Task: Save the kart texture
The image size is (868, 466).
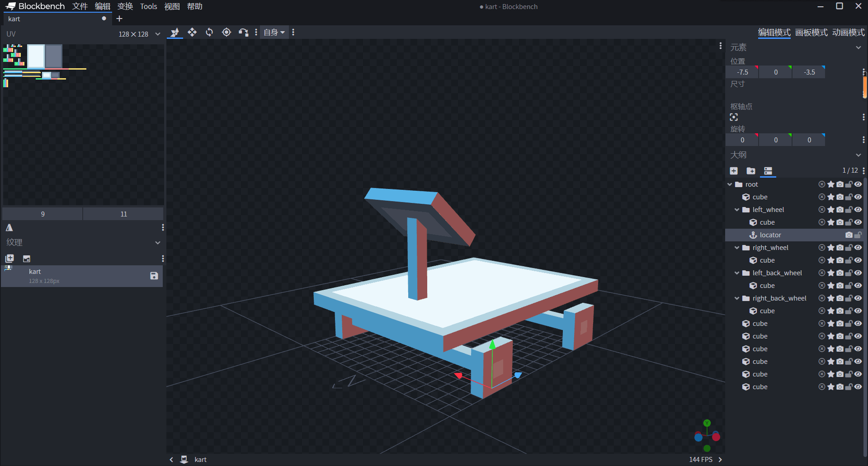Action: (x=154, y=276)
